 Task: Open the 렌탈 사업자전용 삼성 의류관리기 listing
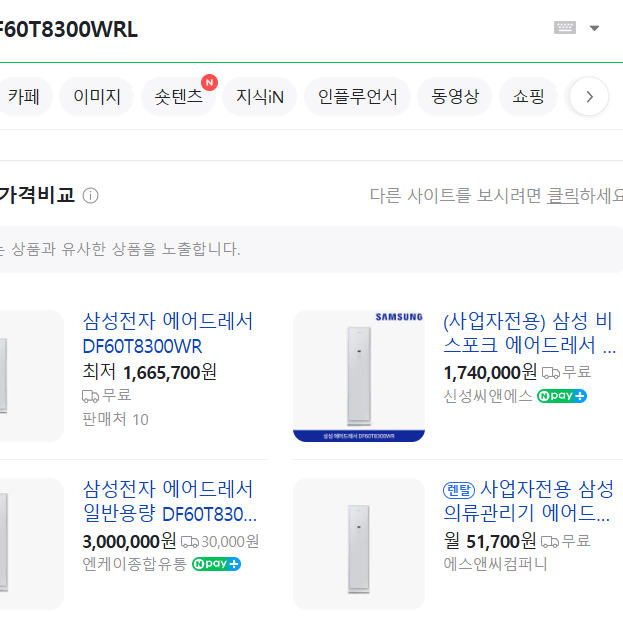click(528, 501)
